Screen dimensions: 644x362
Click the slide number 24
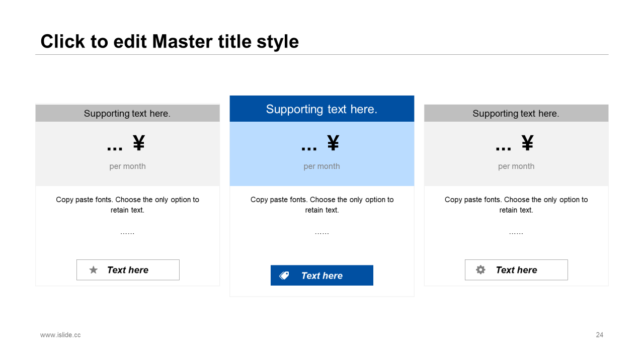pyautogui.click(x=599, y=335)
